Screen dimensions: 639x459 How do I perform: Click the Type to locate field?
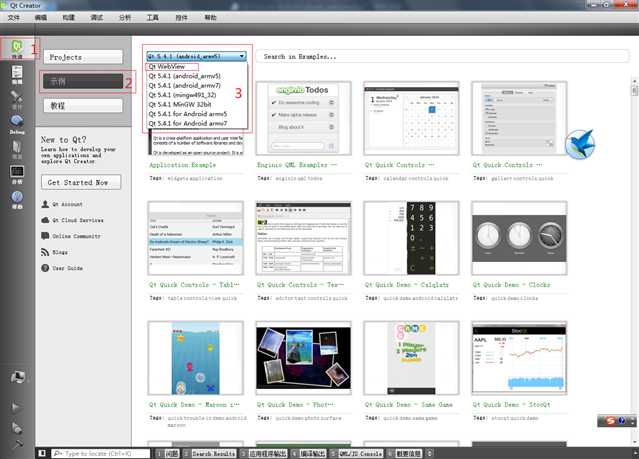point(101,453)
